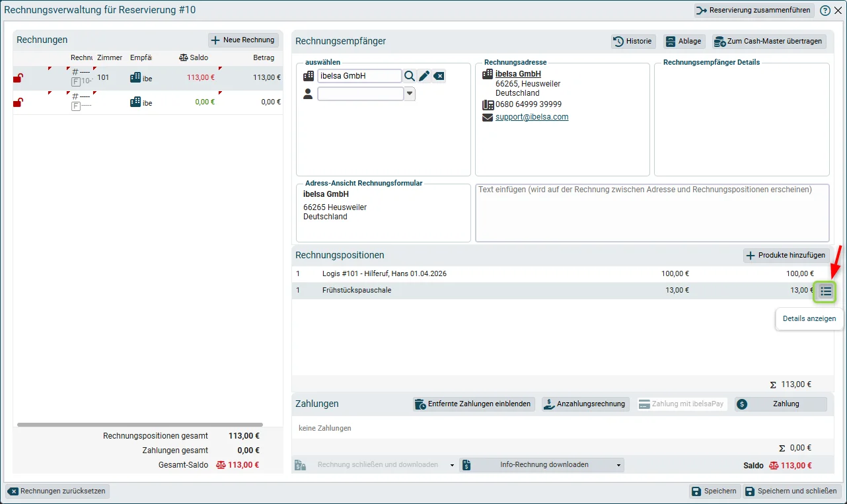
Task: Click the red lock on the 0,00 € invoice
Action: pyautogui.click(x=18, y=102)
